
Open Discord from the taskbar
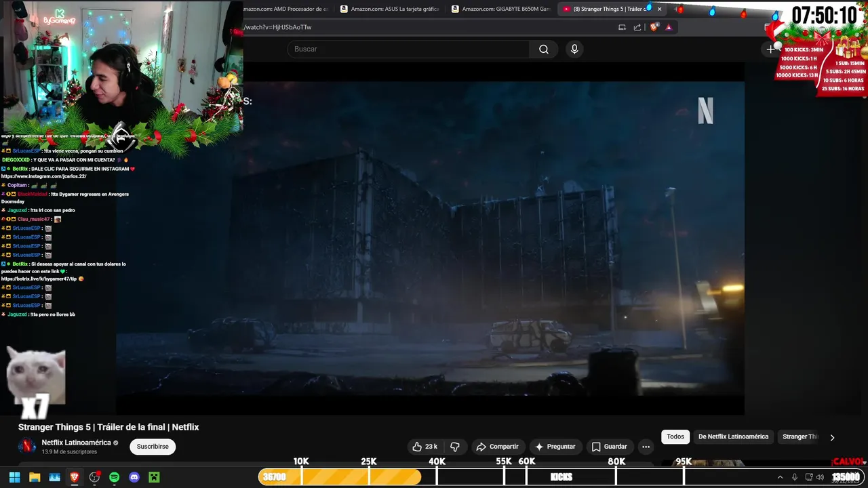tap(134, 477)
